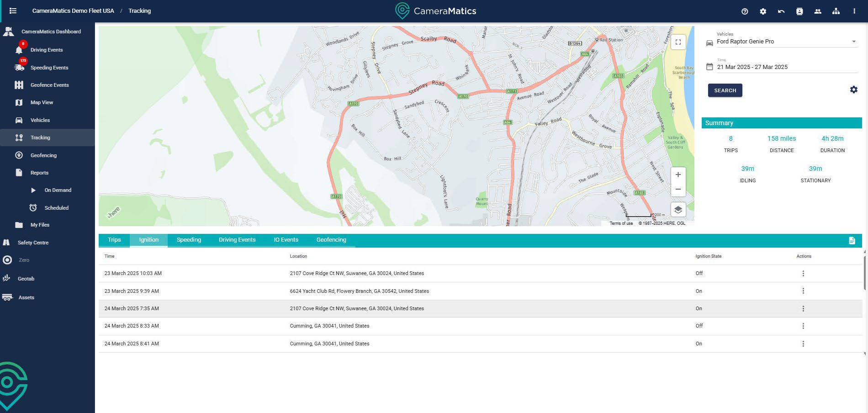Select the Ignition tab
868x413 pixels.
(x=149, y=240)
